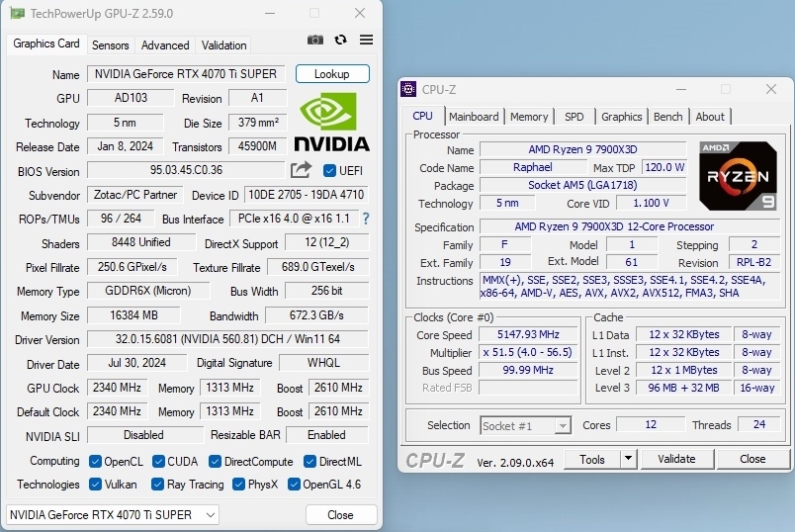
Task: Toggle the DirectML checkbox
Action: coord(309,462)
